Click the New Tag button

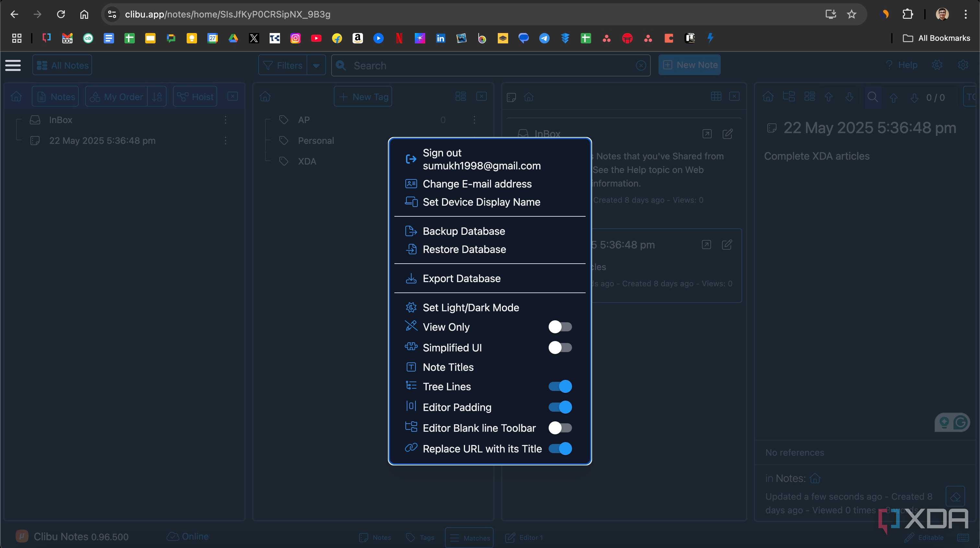point(363,97)
